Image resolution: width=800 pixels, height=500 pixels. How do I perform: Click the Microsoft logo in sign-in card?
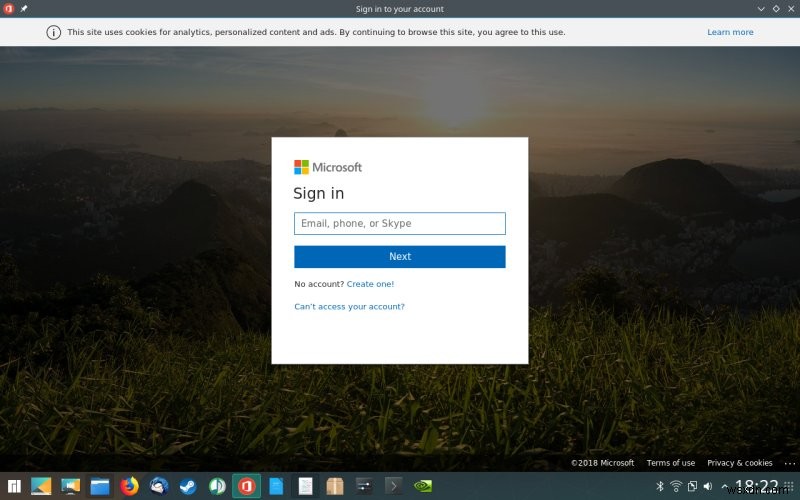click(328, 167)
